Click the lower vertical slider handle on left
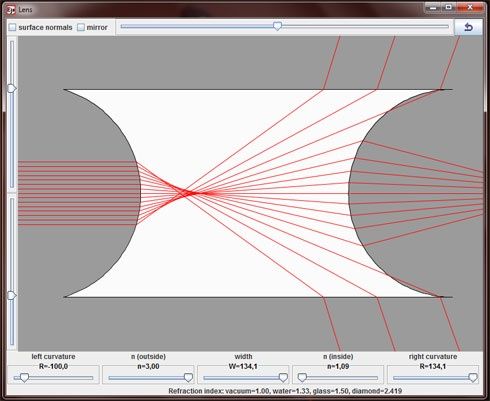490x401 pixels. (x=12, y=295)
